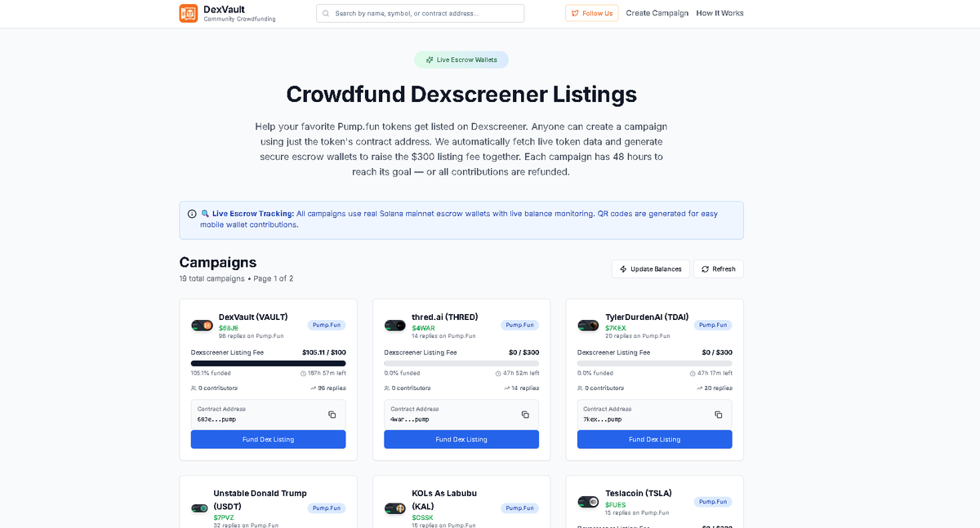Focus the token search input field

point(421,13)
